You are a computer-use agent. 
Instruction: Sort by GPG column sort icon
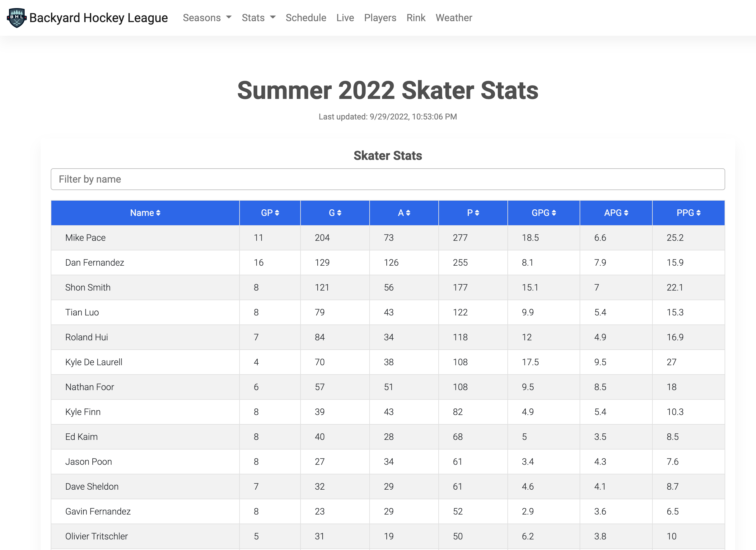[554, 213]
